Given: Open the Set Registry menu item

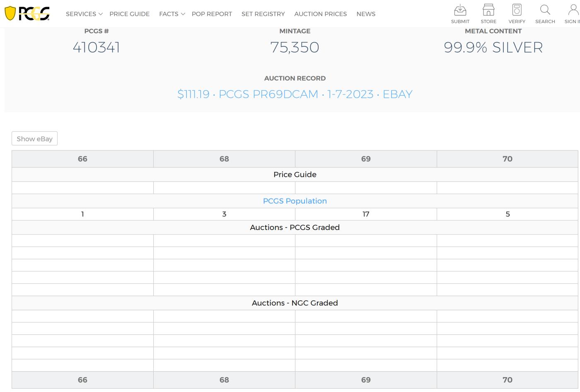Looking at the screenshot, I should [263, 14].
